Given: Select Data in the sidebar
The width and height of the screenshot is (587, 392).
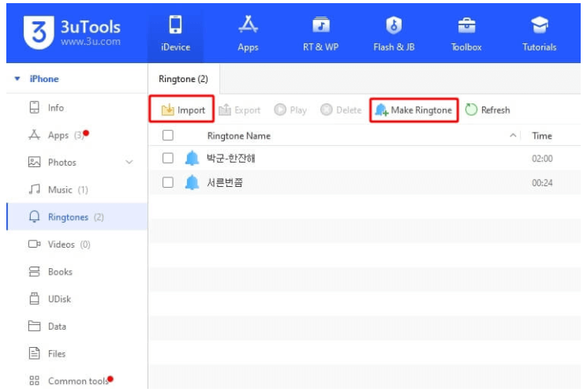Looking at the screenshot, I should point(77,327).
